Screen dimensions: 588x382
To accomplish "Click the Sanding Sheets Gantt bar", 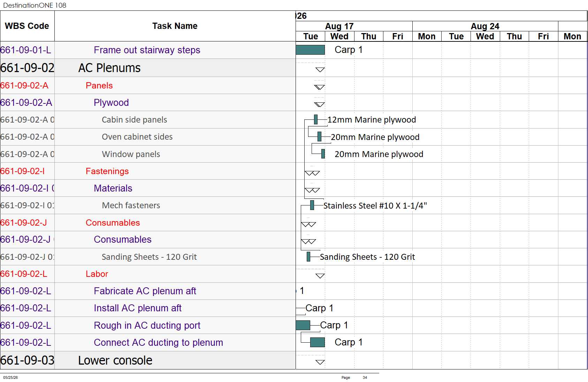I will pyautogui.click(x=308, y=257).
